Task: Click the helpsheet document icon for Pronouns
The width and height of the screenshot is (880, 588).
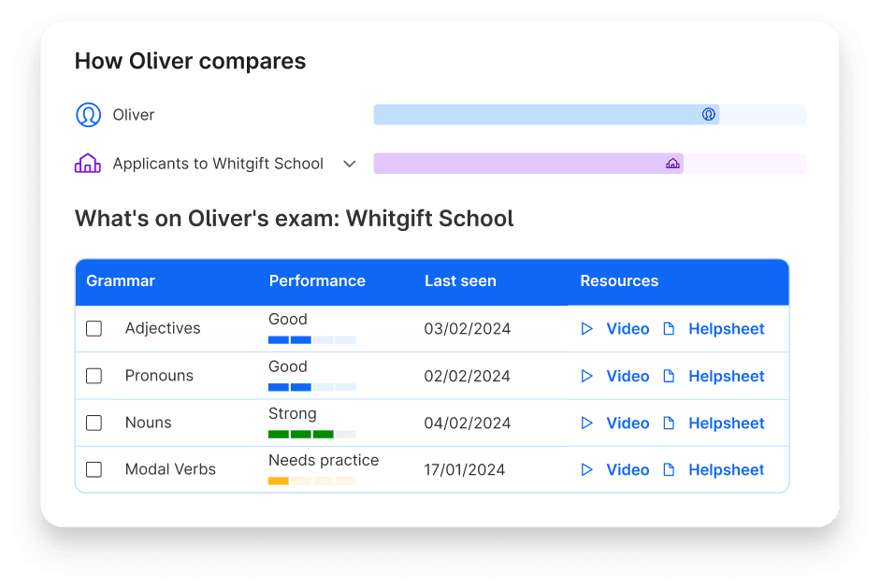Action: pyautogui.click(x=669, y=376)
